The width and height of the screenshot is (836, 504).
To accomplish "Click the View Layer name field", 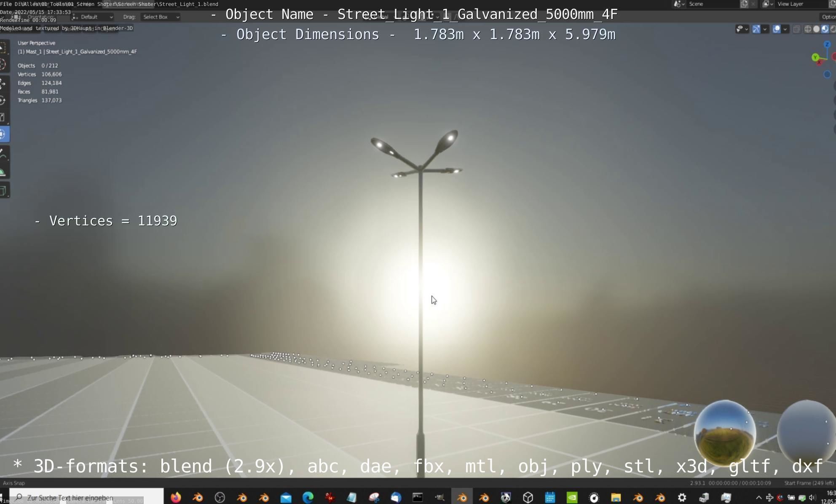I will pos(801,4).
